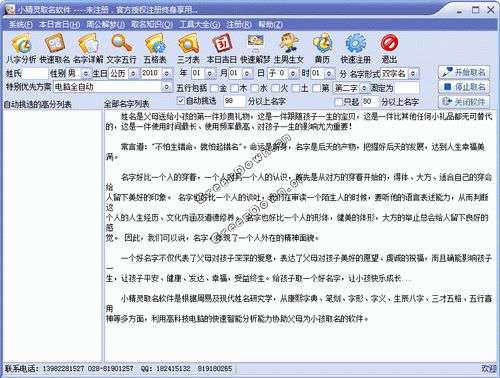Viewport: 500px width, 378px height.
Task: Toggle the 自动挑选 checkbox
Action: click(181, 100)
